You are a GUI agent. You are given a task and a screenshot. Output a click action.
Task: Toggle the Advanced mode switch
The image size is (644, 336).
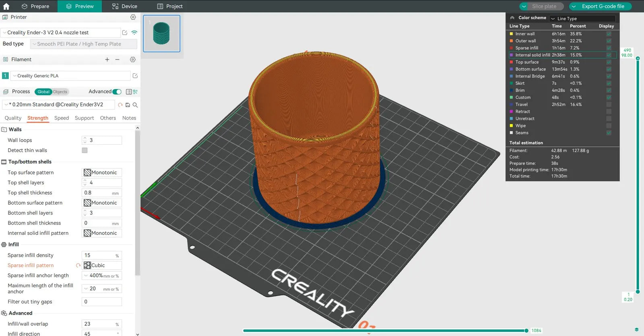(x=117, y=92)
